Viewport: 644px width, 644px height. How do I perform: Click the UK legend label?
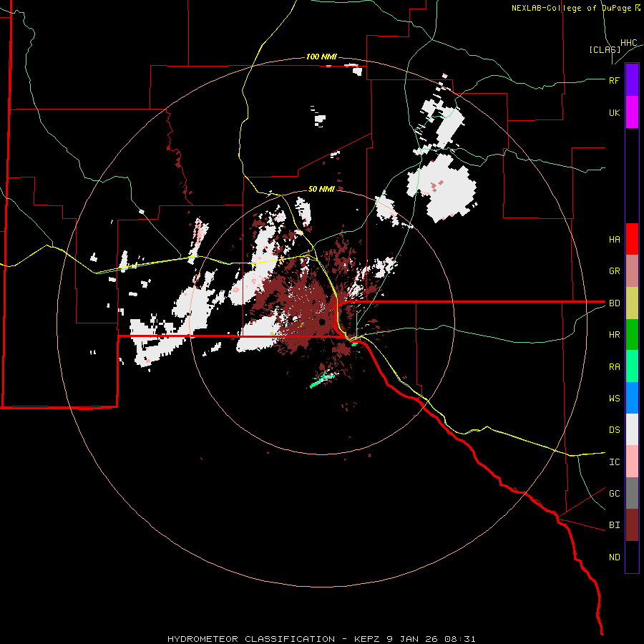(614, 112)
